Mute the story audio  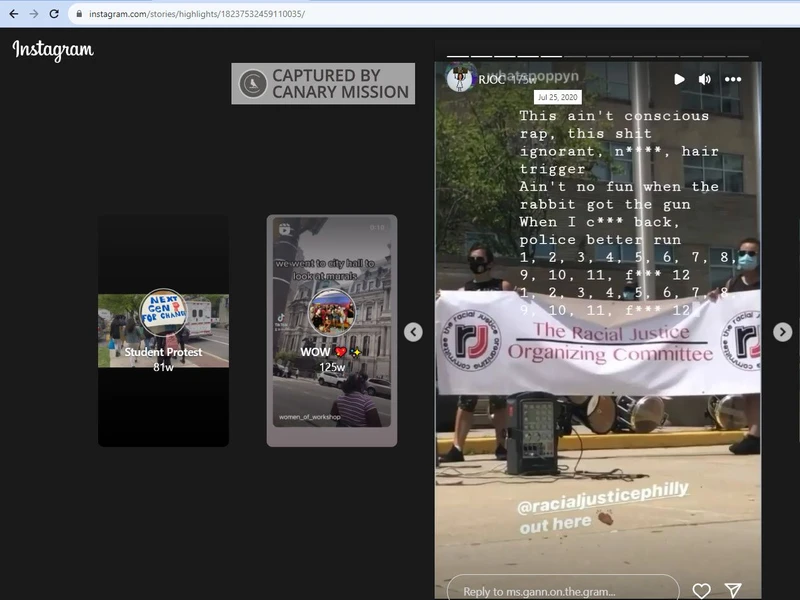click(x=705, y=79)
